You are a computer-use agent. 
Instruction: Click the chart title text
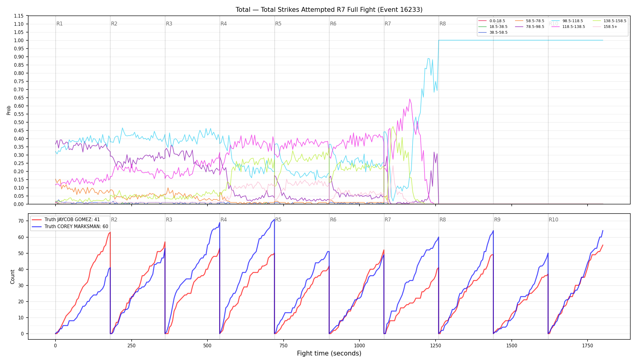(329, 10)
